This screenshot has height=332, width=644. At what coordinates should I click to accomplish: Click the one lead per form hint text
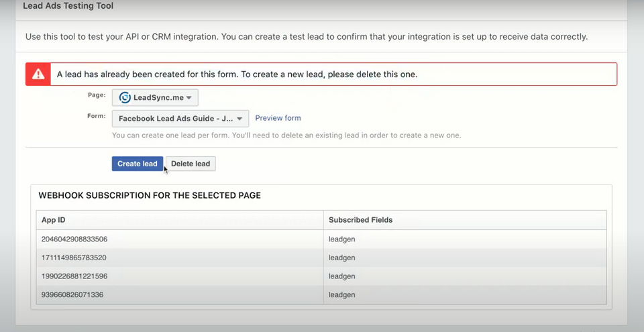click(286, 135)
